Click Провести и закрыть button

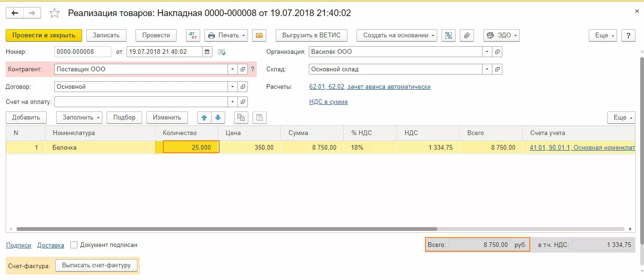point(44,35)
